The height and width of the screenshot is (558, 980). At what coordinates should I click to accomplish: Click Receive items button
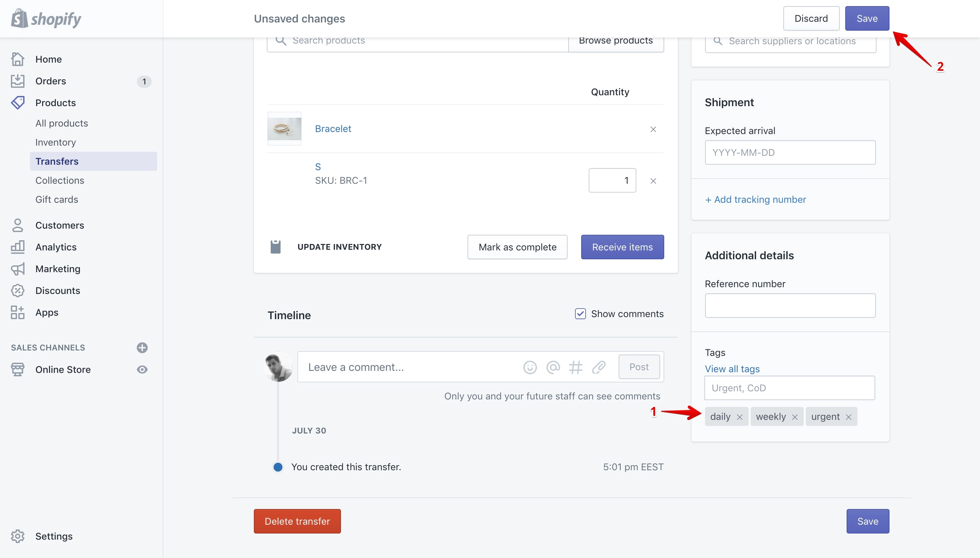[x=622, y=247]
